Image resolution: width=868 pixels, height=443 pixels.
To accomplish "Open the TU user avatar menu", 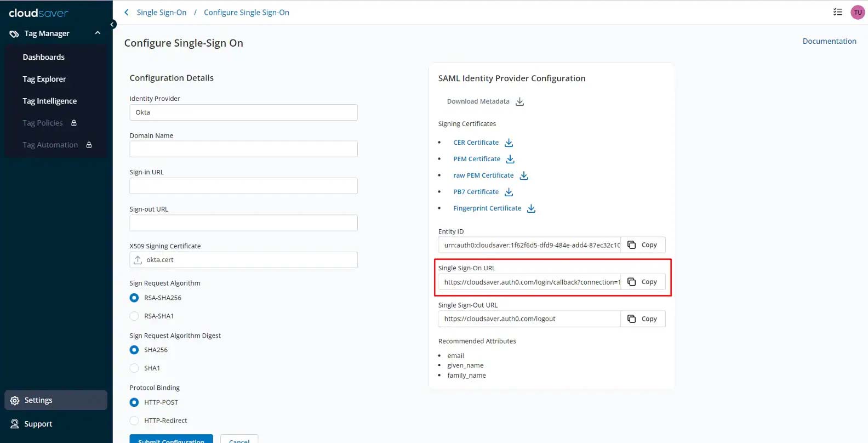I will pyautogui.click(x=858, y=13).
